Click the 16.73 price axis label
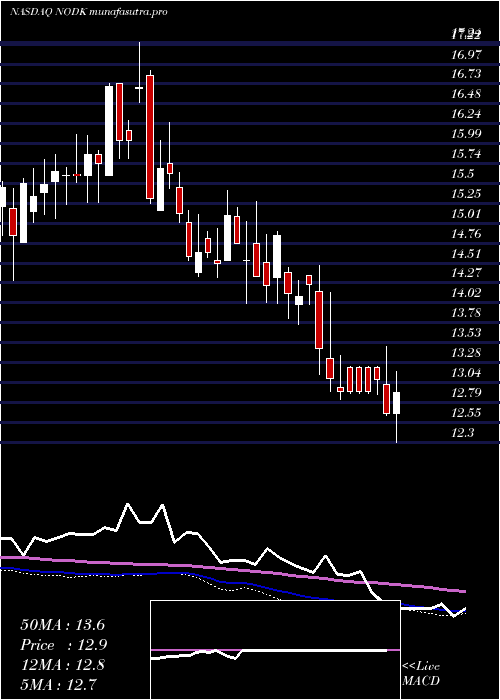This screenshot has width=500, height=700. tap(467, 74)
